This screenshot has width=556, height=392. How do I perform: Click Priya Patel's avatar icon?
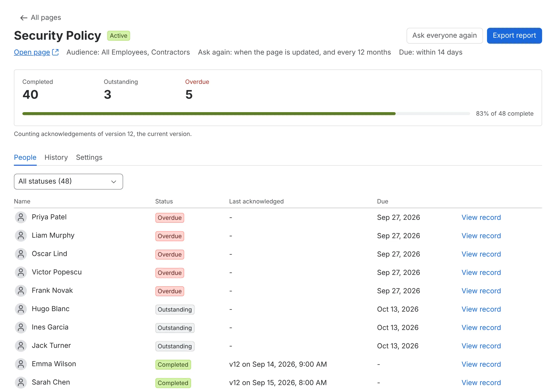(x=21, y=217)
